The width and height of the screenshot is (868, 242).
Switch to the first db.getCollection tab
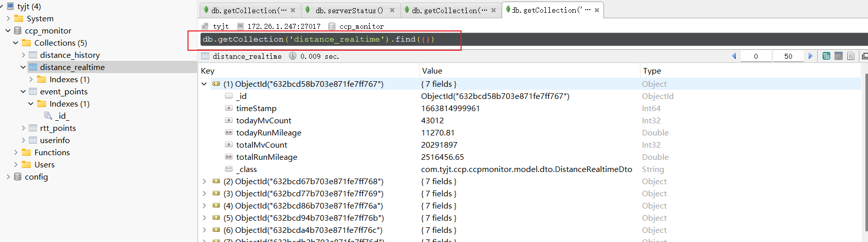coord(248,10)
